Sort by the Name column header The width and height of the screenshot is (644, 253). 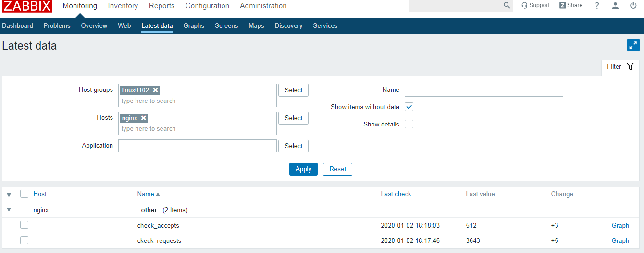pos(149,194)
